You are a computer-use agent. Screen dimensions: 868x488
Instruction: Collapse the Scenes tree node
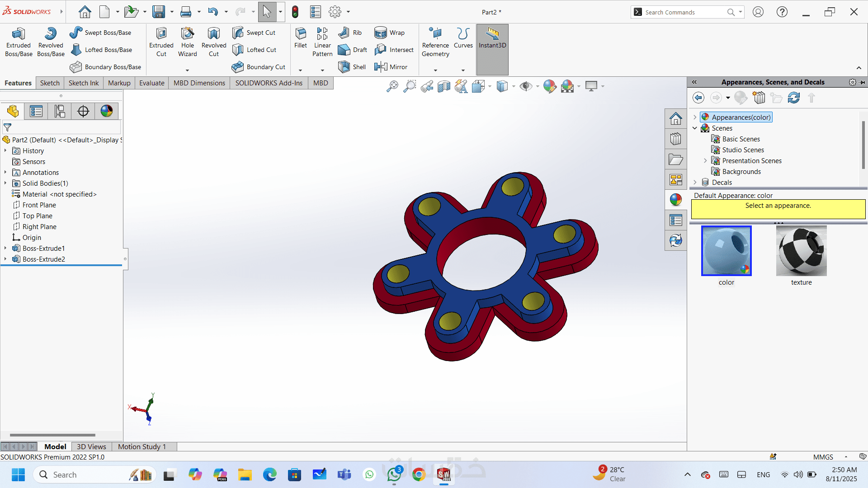695,128
